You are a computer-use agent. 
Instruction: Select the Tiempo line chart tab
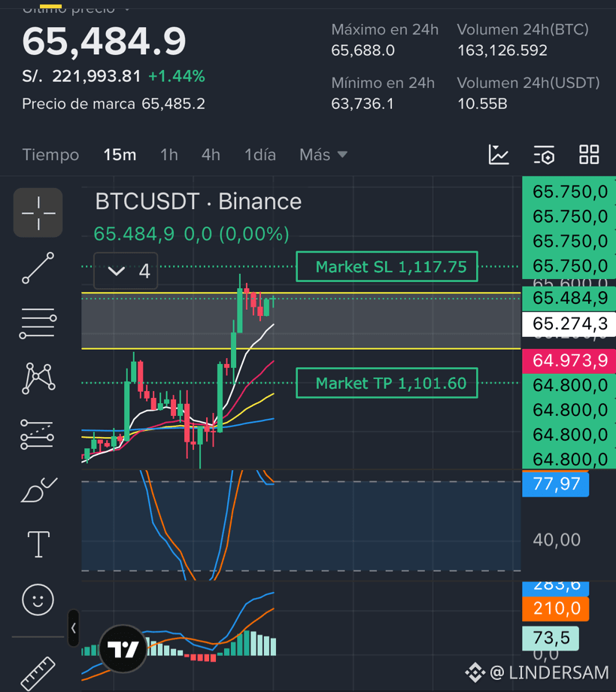pos(50,155)
